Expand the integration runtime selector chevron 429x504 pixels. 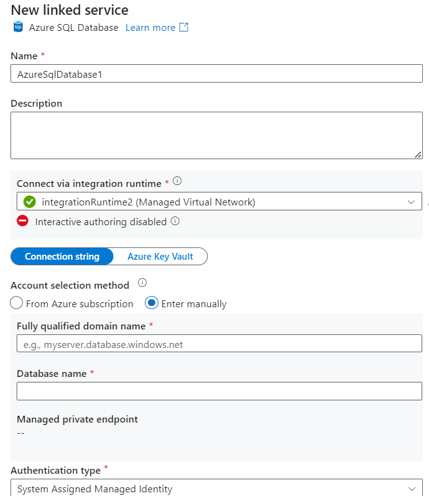[x=412, y=201]
